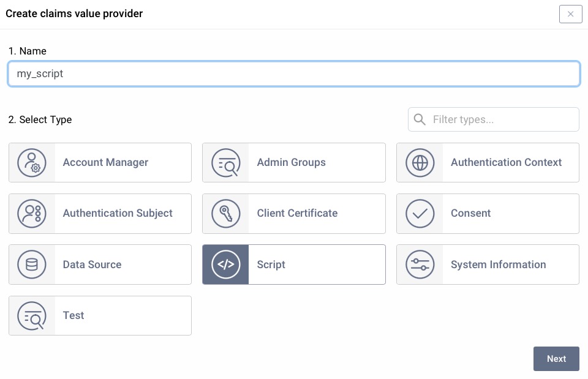The image size is (588, 379).
Task: Select the Authentication Context globe icon
Action: click(x=420, y=162)
